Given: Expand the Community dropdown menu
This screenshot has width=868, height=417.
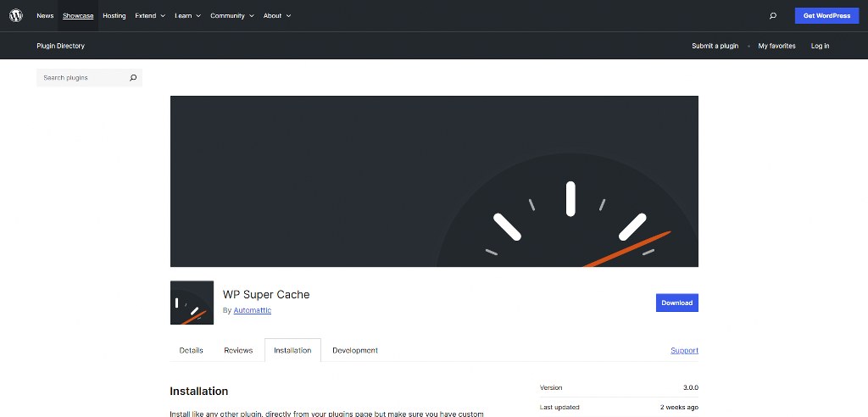Looking at the screenshot, I should coord(232,16).
